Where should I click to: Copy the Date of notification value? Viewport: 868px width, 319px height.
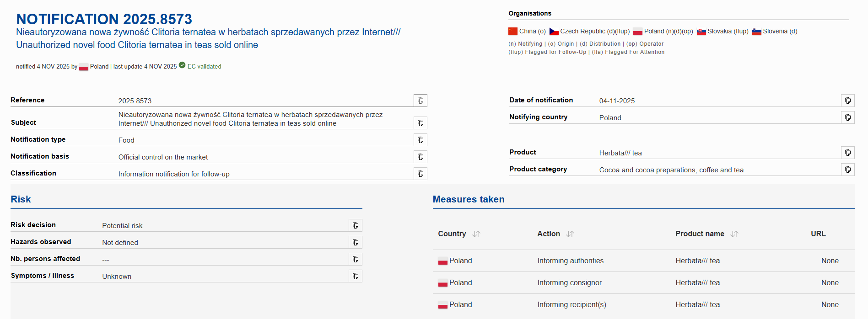(x=847, y=101)
